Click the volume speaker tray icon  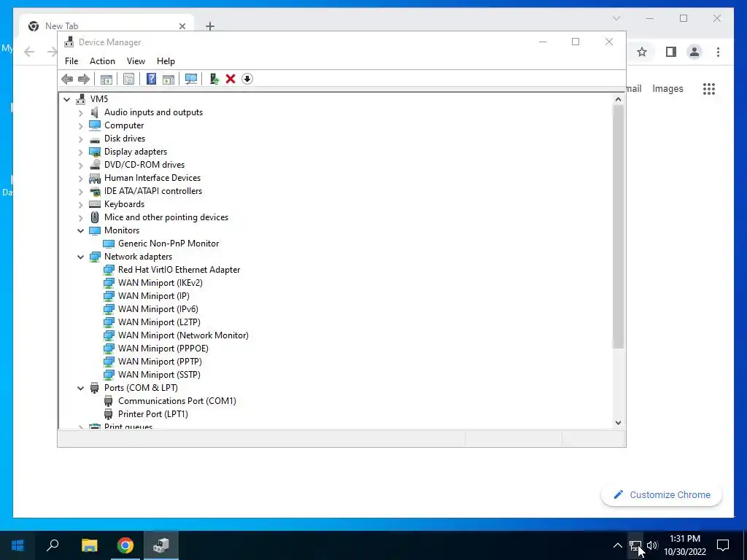coord(652,545)
